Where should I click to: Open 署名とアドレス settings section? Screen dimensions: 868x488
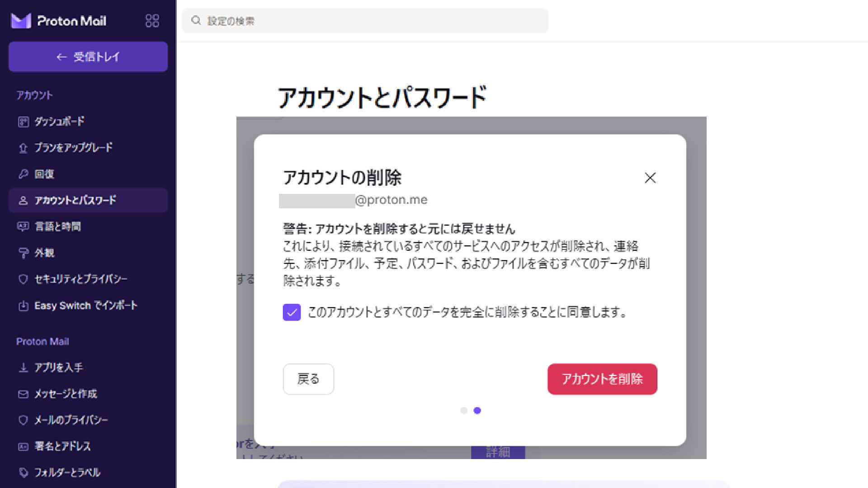[62, 446]
